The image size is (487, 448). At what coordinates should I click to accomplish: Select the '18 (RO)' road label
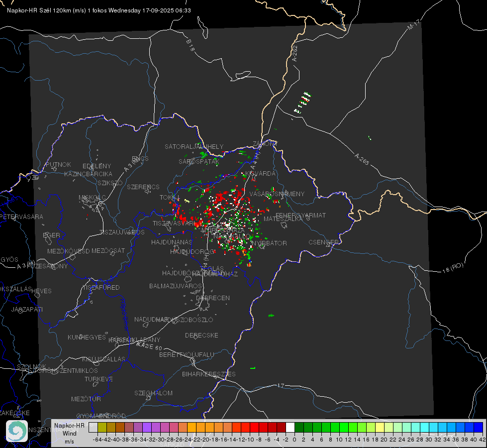(453, 268)
